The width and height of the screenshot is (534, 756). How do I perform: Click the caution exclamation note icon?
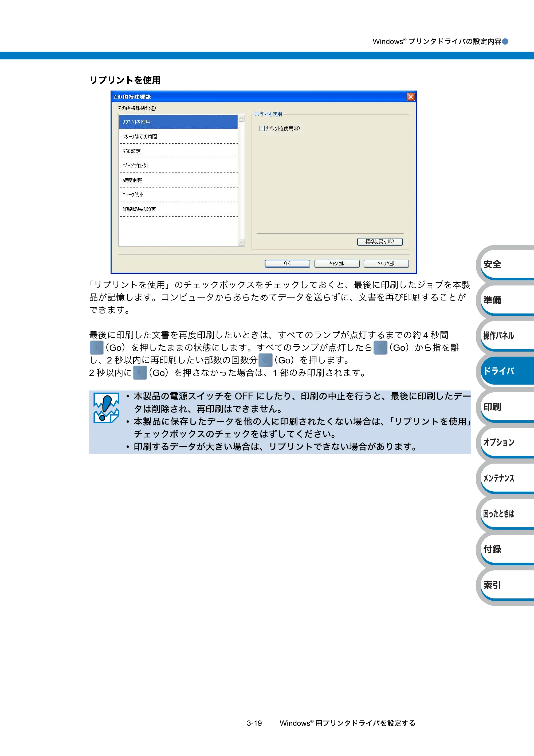106,408
